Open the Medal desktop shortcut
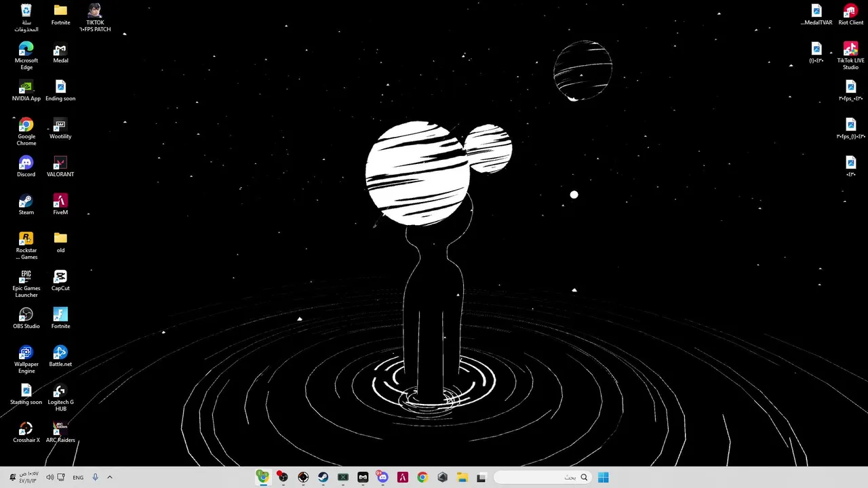The height and width of the screenshot is (488, 868). pyautogui.click(x=60, y=52)
